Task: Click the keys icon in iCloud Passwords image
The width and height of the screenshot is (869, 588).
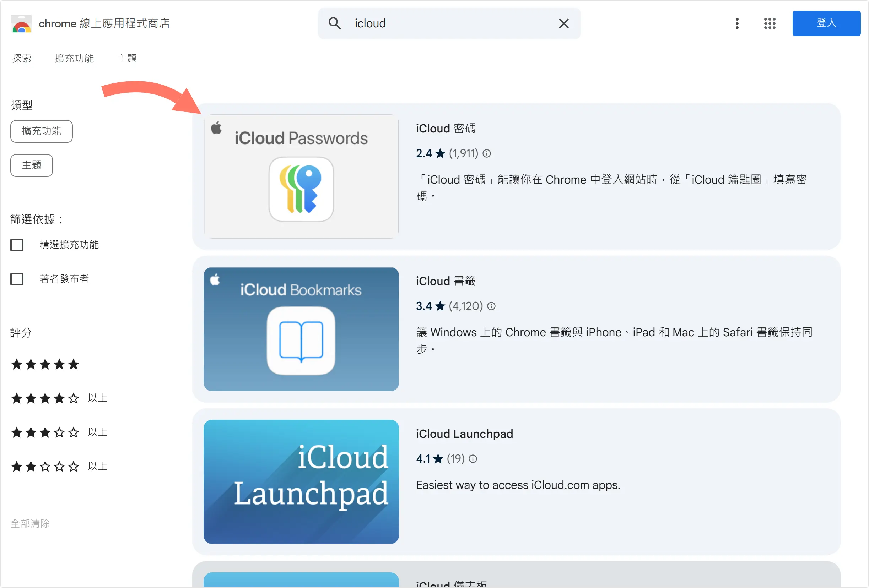Action: pos(301,189)
